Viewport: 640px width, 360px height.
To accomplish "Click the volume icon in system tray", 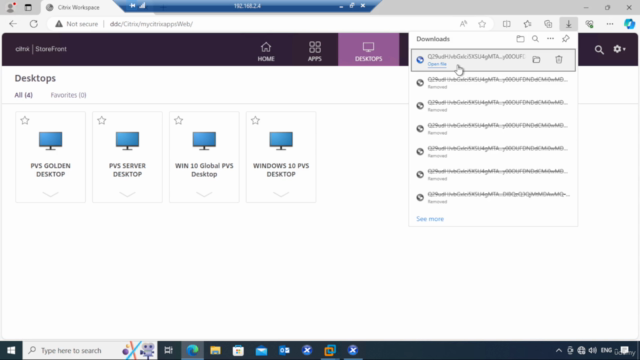I will point(593,350).
